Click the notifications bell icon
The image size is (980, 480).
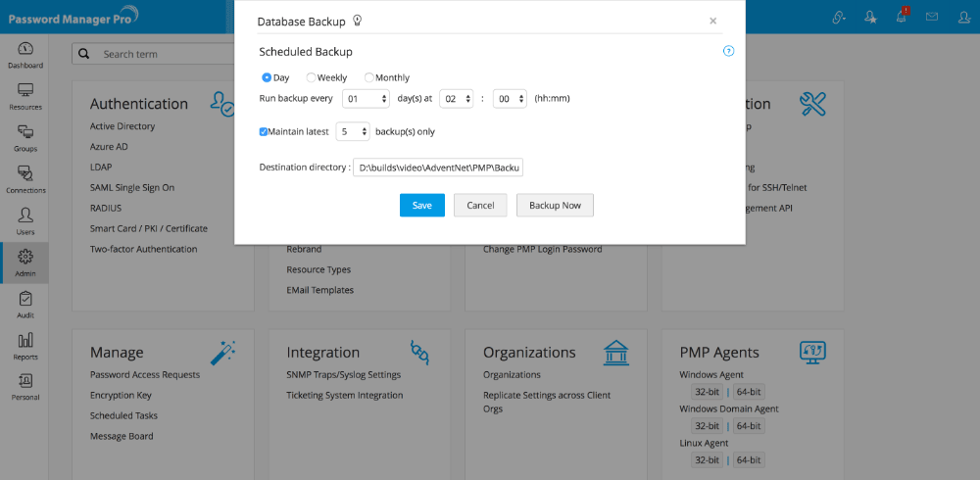(902, 17)
